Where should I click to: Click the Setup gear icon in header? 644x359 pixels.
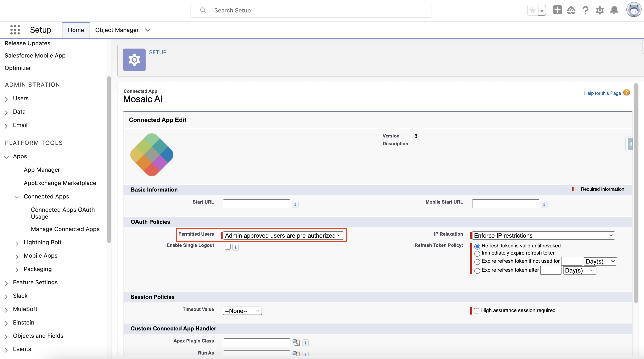tap(600, 10)
